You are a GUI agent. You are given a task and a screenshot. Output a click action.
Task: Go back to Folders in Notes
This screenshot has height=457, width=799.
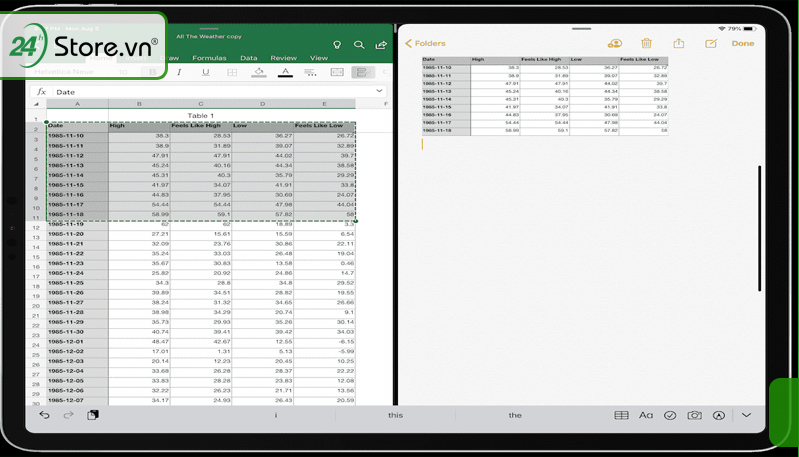[x=425, y=43]
